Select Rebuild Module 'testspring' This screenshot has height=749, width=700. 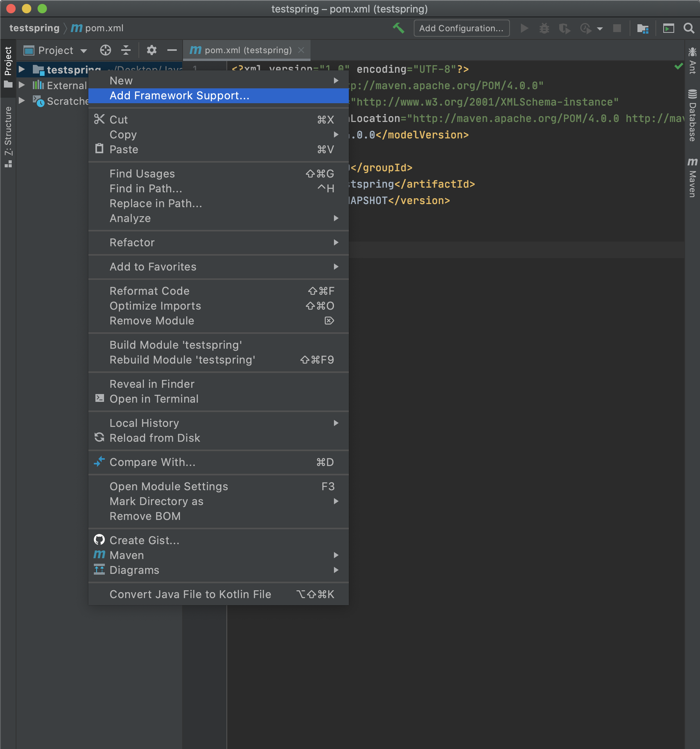[x=219, y=360]
